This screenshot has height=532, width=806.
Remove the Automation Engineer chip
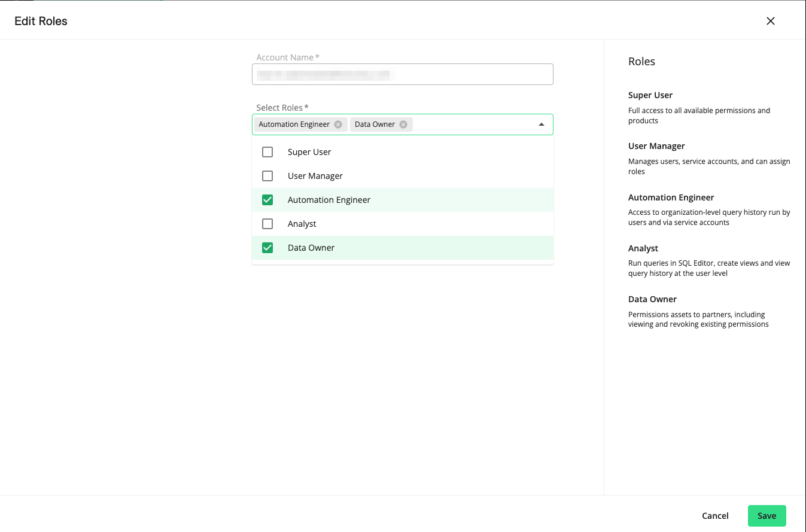(x=338, y=124)
